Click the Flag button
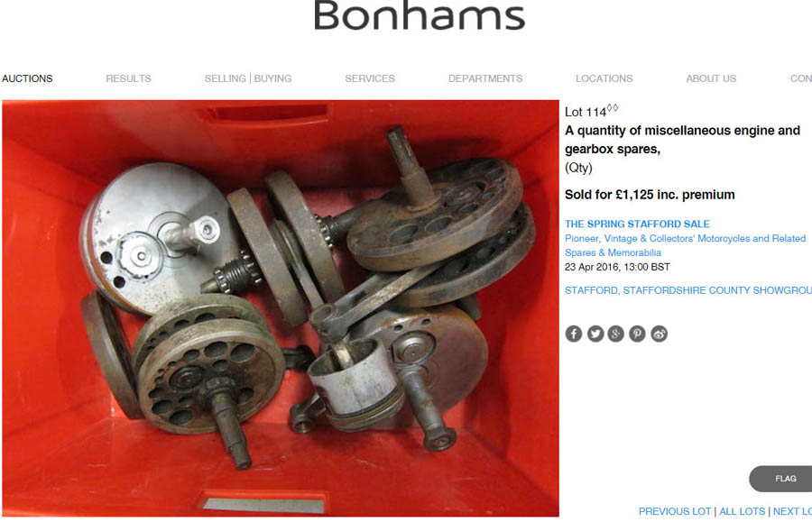This screenshot has height=522, width=812. pyautogui.click(x=781, y=479)
